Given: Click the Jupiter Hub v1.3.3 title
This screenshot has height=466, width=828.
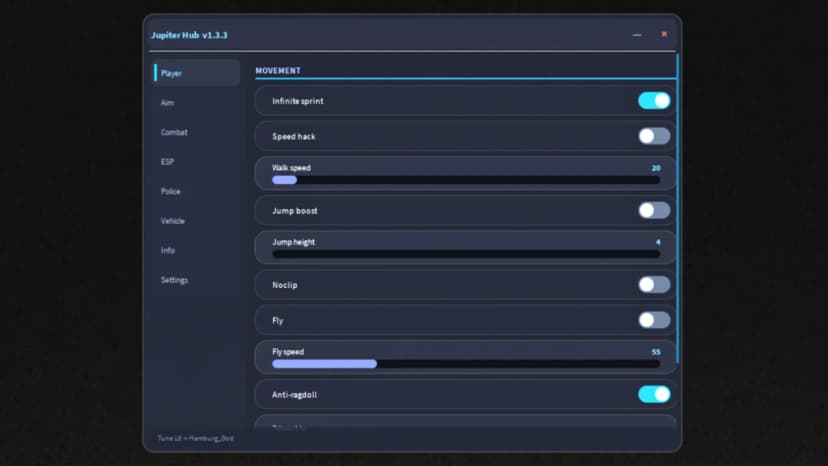Looking at the screenshot, I should point(190,35).
